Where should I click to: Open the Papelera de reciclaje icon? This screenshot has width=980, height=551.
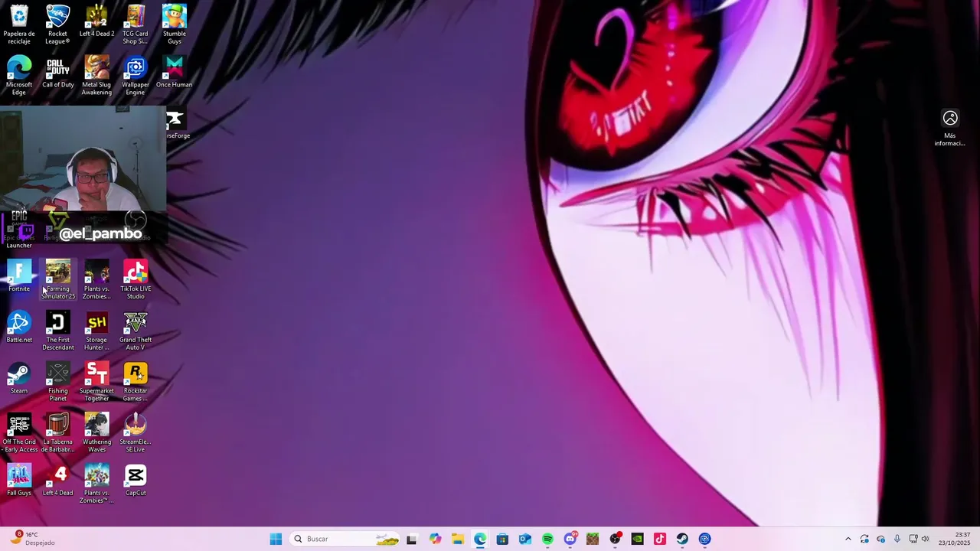pyautogui.click(x=19, y=24)
